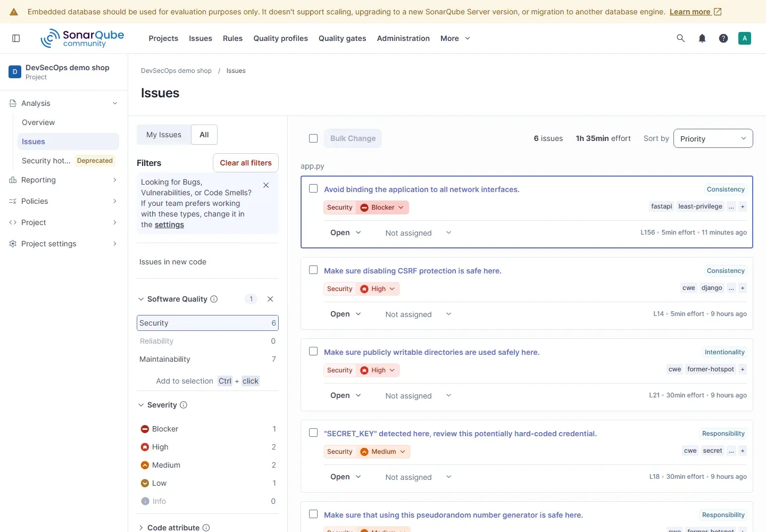The width and height of the screenshot is (766, 532).
Task: Open the Rules menu item
Action: point(232,38)
